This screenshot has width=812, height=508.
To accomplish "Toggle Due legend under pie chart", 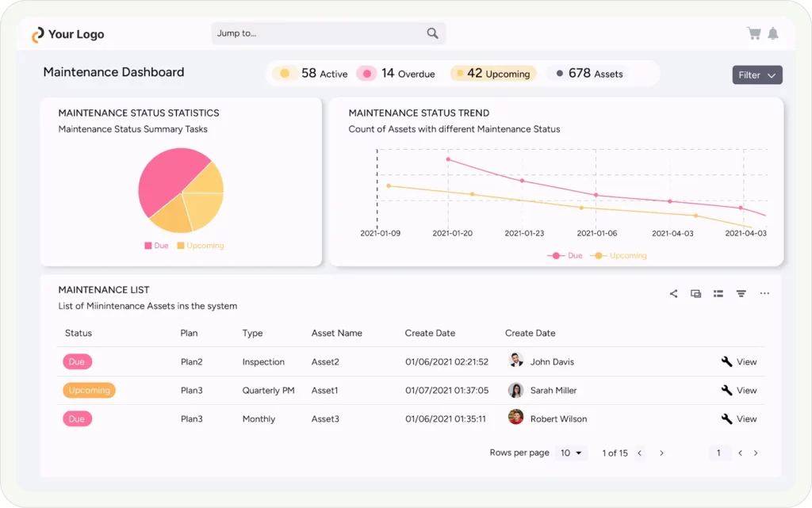I will 156,246.
